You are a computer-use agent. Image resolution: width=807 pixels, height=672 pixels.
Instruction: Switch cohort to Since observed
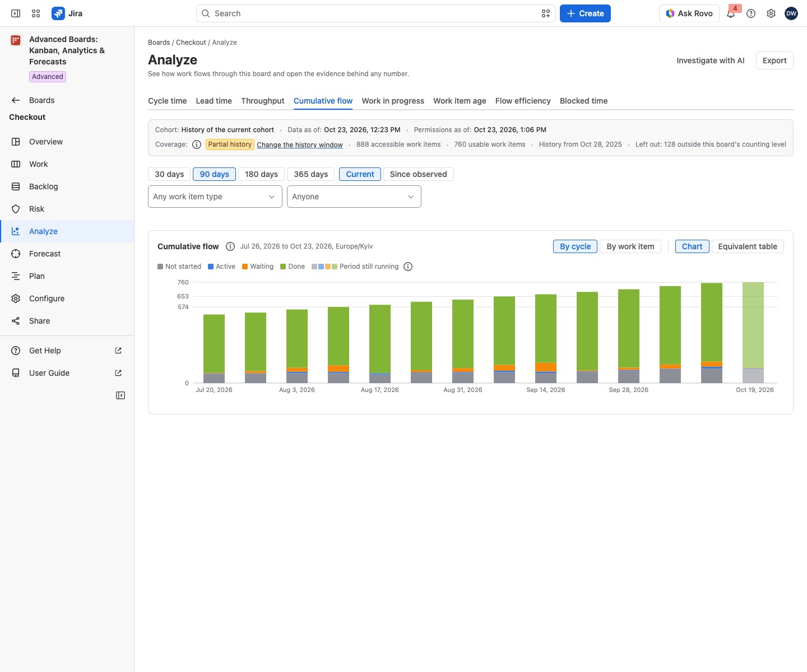(419, 174)
